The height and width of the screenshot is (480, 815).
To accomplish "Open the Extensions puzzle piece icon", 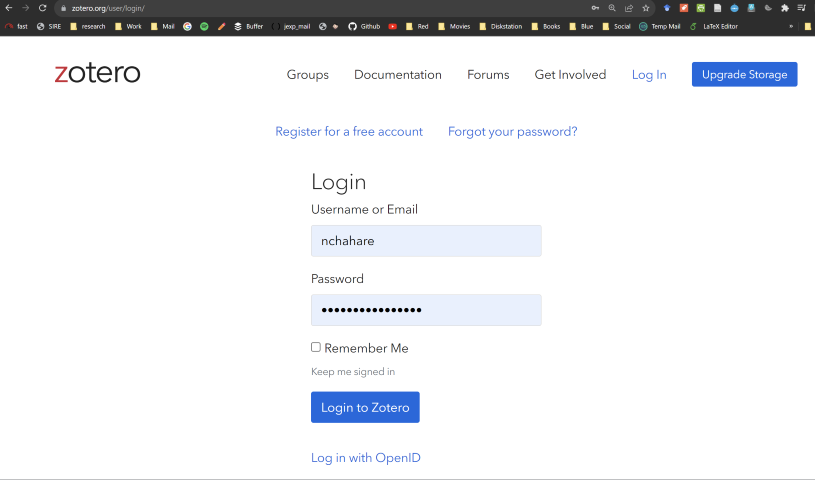I will (785, 8).
